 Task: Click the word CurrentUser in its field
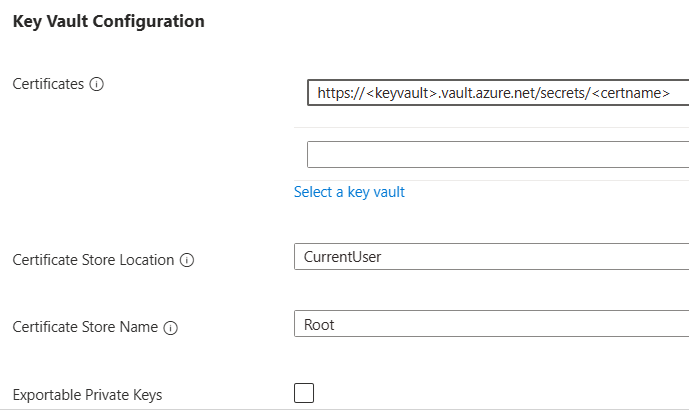tap(342, 257)
